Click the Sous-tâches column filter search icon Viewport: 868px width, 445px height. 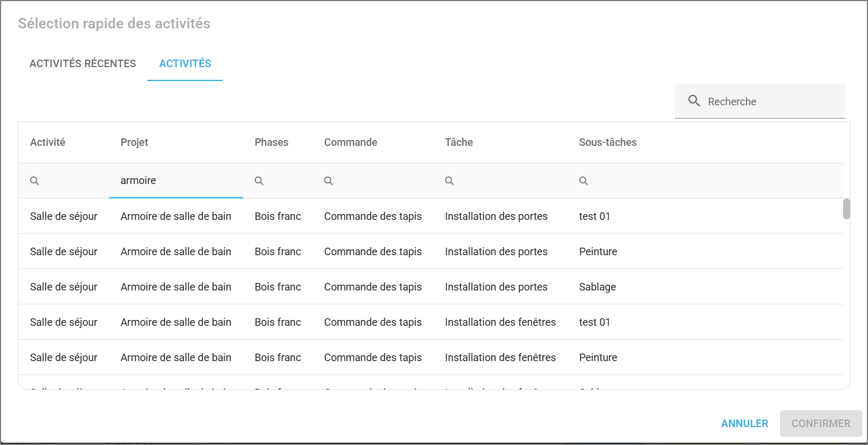[583, 181]
